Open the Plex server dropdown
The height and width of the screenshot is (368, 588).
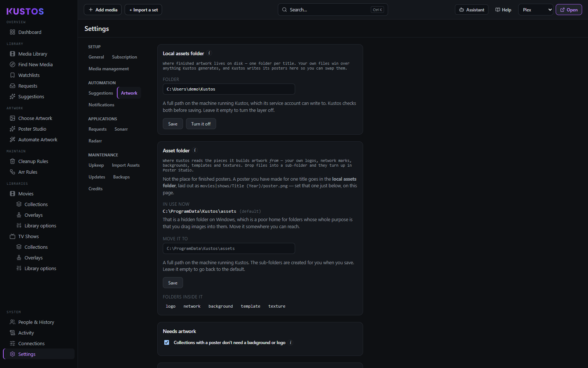[x=536, y=10]
